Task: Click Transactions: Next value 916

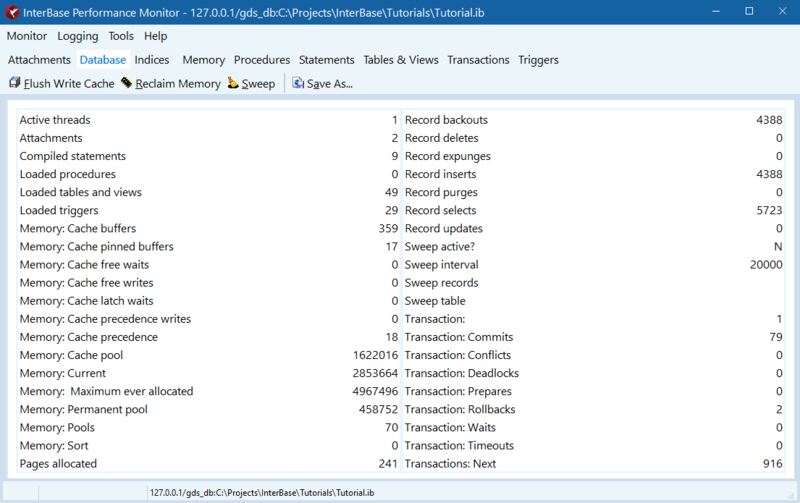Action: [773, 464]
